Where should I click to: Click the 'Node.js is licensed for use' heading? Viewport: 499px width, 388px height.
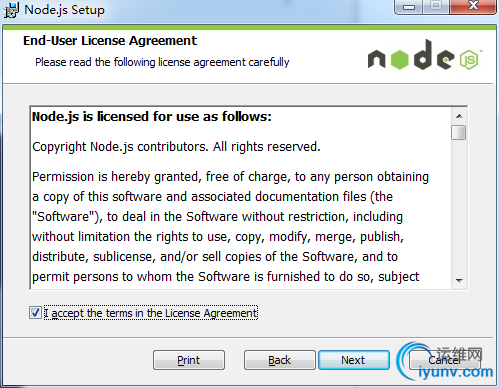pyautogui.click(x=152, y=117)
